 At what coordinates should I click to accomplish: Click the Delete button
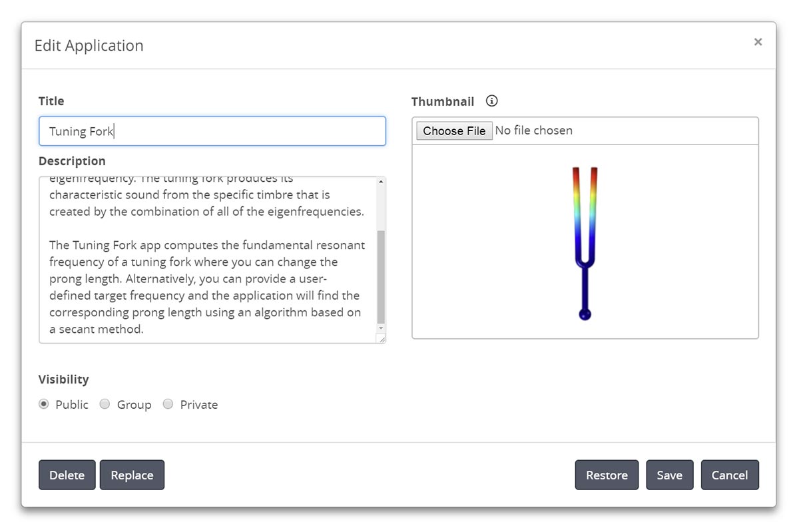point(67,475)
